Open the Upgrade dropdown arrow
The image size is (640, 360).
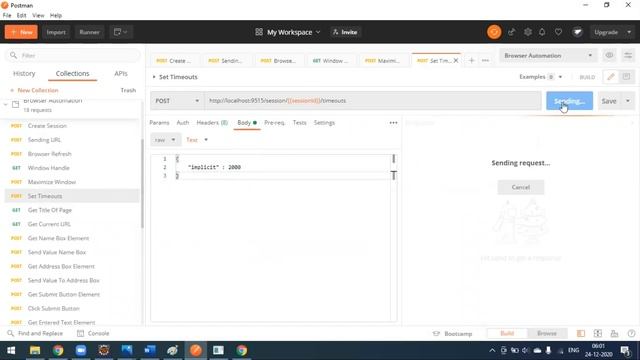click(x=629, y=32)
